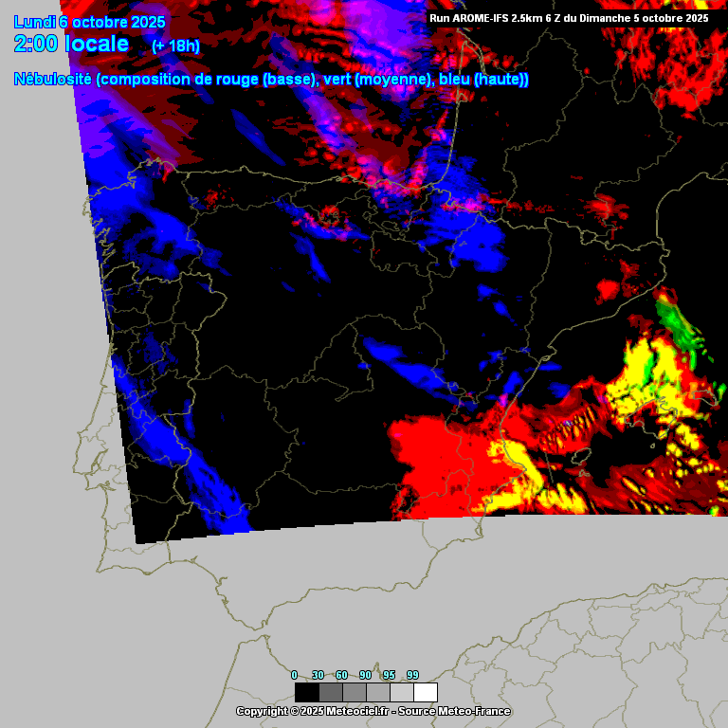The image size is (728, 728).
Task: Click the 2:00 locale time label
Action: tap(72, 44)
